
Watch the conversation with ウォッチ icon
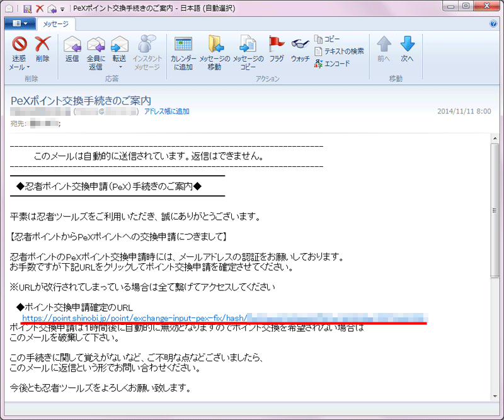pos(301,44)
